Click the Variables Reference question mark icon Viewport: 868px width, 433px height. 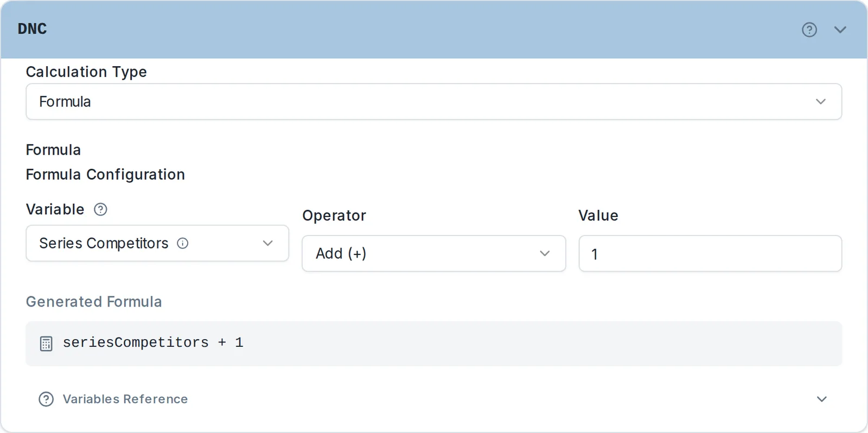[46, 399]
